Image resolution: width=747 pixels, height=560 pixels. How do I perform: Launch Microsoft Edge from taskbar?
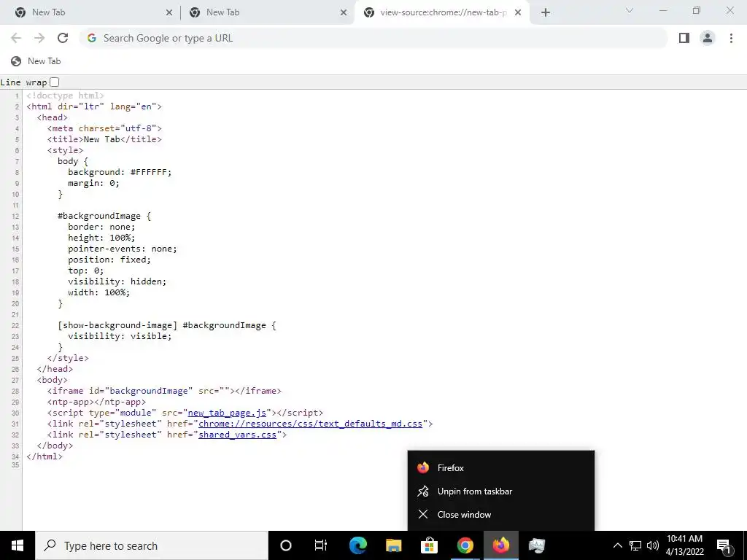(x=357, y=545)
